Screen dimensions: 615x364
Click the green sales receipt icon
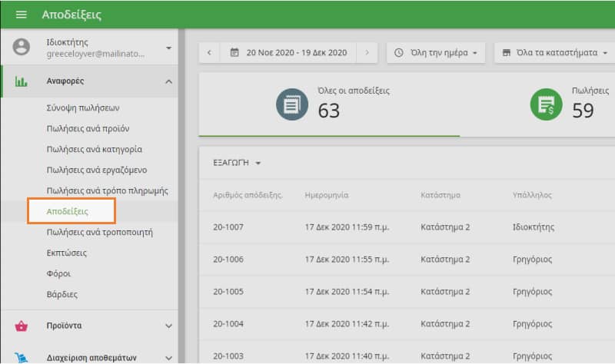pos(546,104)
